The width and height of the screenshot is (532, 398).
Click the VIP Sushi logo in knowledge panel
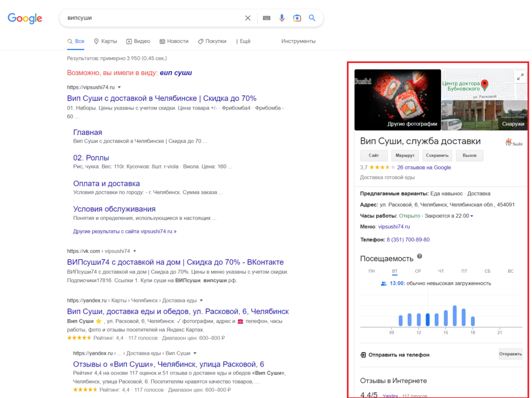coord(514,142)
